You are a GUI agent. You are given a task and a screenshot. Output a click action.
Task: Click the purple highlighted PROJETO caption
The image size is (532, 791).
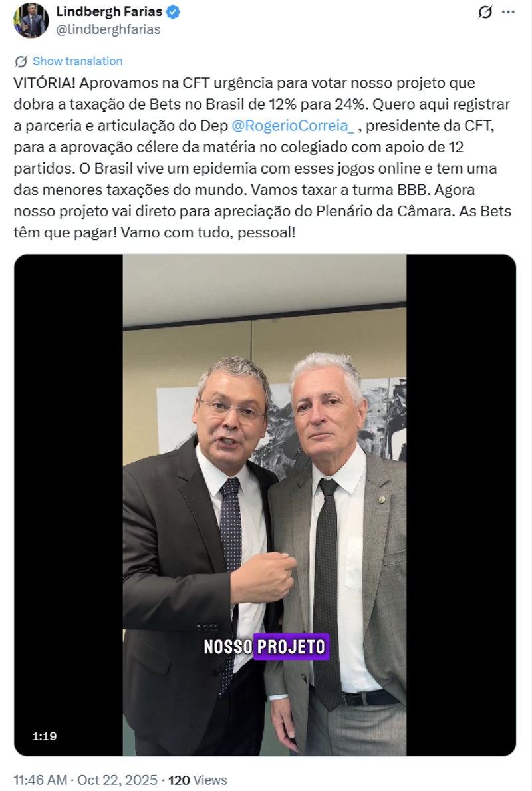(x=291, y=647)
